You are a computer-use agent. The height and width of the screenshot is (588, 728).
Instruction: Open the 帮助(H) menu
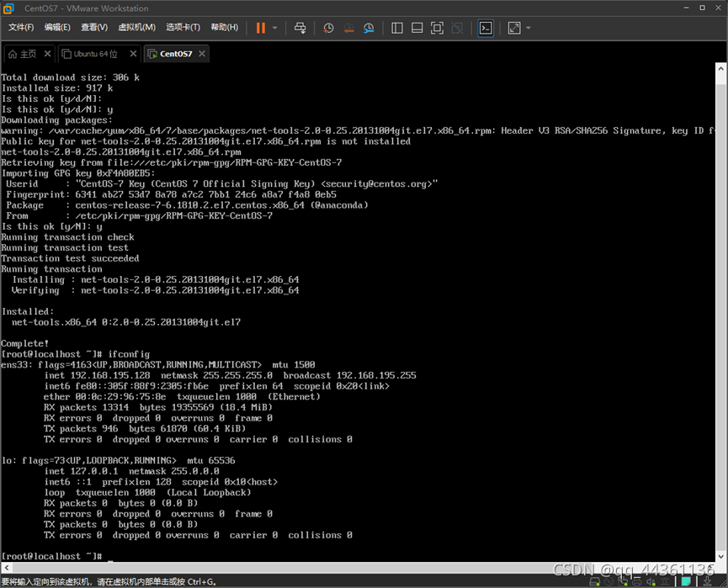point(224,28)
